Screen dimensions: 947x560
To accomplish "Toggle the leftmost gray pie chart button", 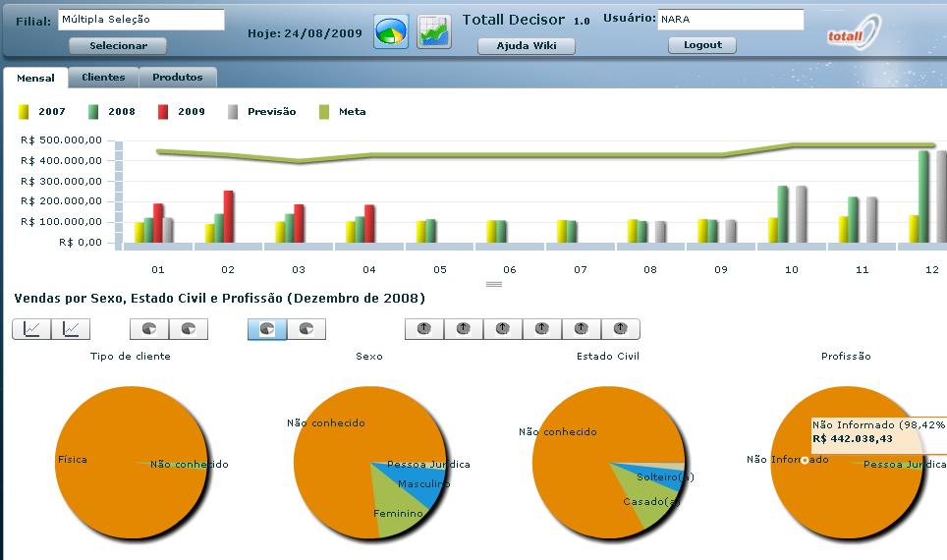I will 149,329.
